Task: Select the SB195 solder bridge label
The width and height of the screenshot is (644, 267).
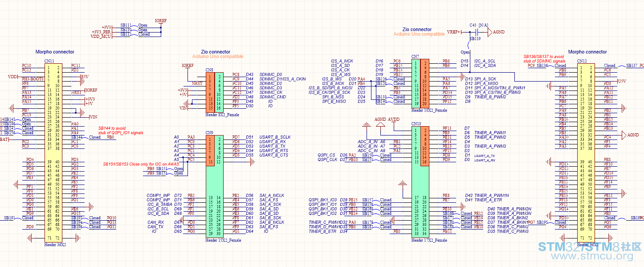Action: point(542,222)
